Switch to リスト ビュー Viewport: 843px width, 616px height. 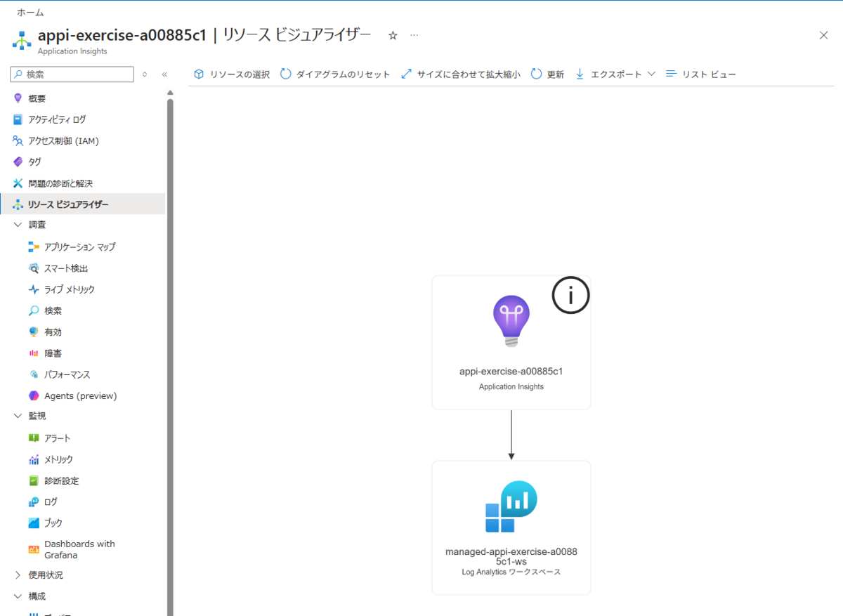click(x=700, y=74)
